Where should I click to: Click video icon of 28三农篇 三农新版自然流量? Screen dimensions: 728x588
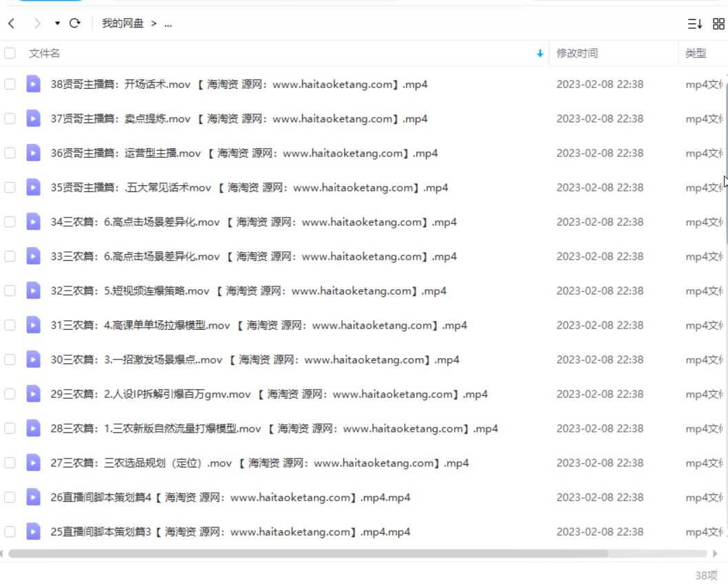[x=33, y=428]
